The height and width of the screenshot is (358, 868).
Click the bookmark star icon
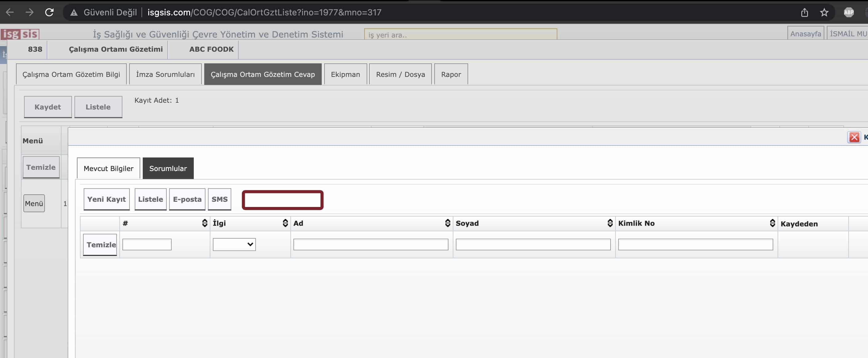coord(824,13)
